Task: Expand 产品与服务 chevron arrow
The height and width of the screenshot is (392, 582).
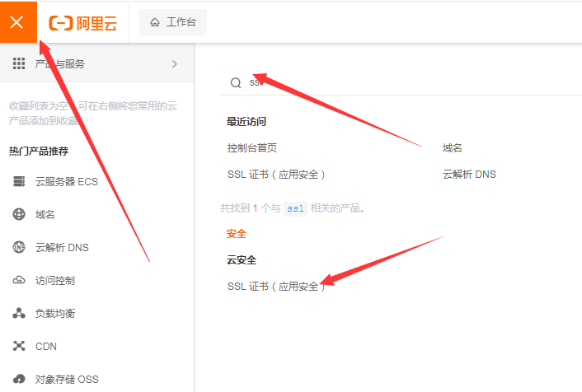Action: 174,63
